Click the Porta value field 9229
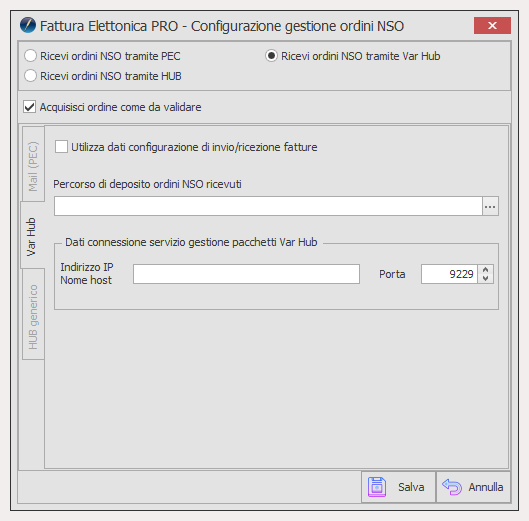 [449, 274]
